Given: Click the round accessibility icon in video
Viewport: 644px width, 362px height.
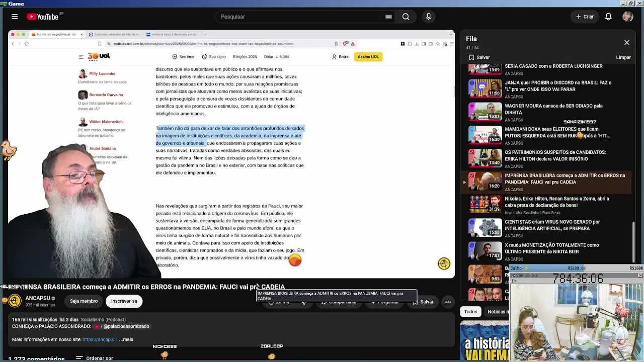Looking at the screenshot, I should pos(444,263).
